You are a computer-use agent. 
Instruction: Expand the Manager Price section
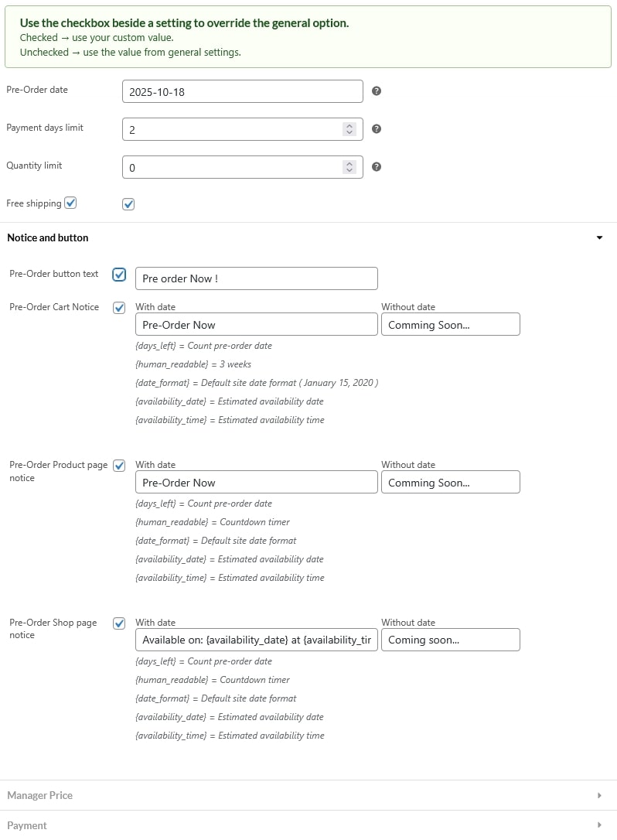pyautogui.click(x=599, y=795)
